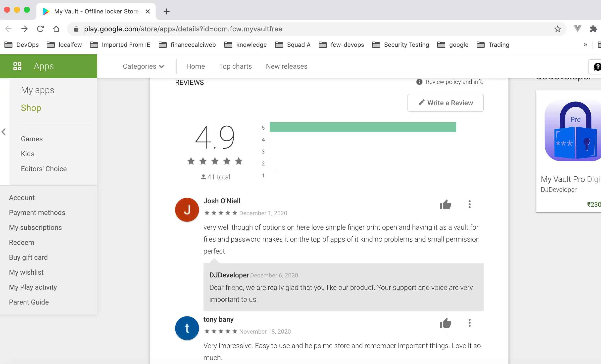Open more options on tony bany's review
This screenshot has height=364, width=601.
pyautogui.click(x=469, y=323)
